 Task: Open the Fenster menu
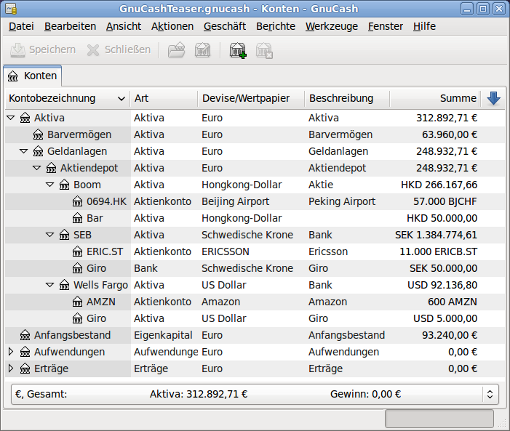click(385, 26)
